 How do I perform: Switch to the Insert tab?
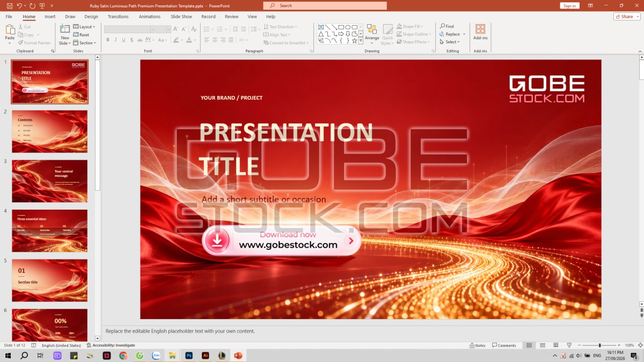click(50, 17)
